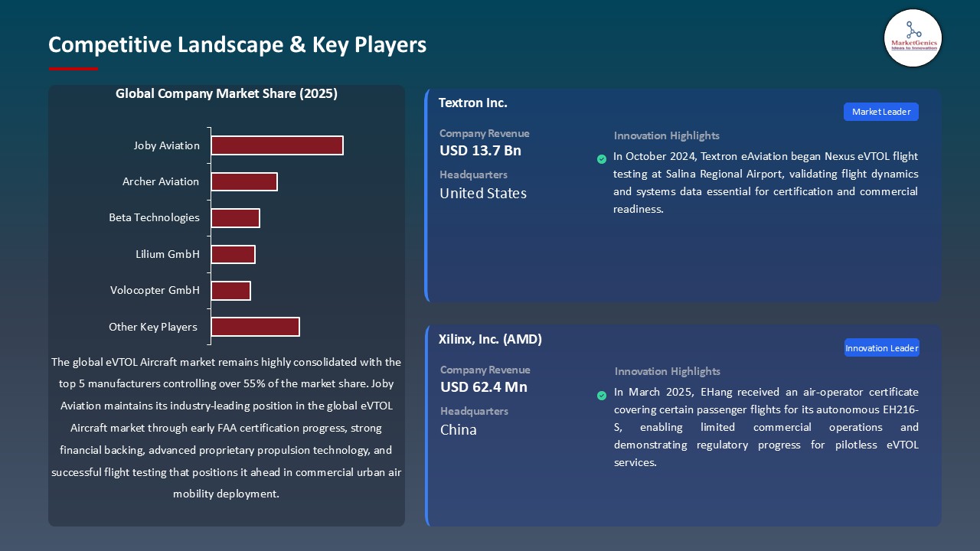Select the Market Leader badge
The image size is (980, 551).
tap(880, 112)
